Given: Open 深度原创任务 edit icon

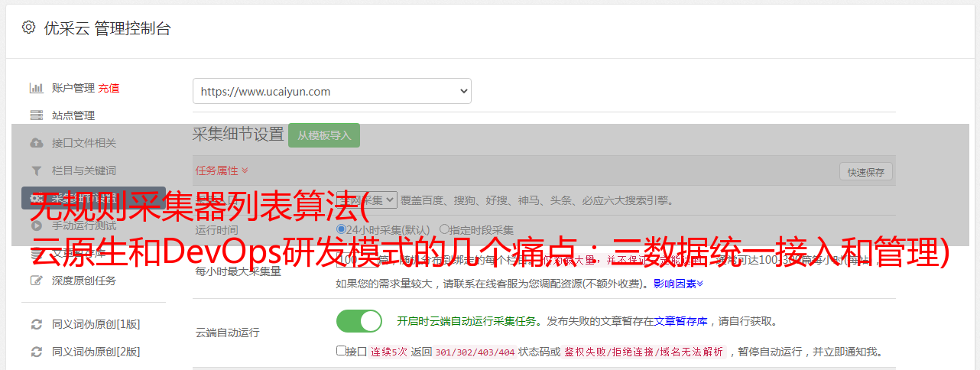Looking at the screenshot, I should pos(36,281).
